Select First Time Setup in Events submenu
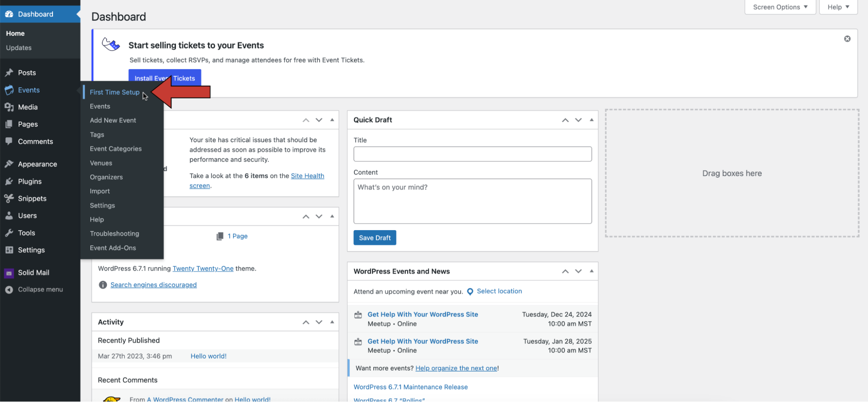The height and width of the screenshot is (402, 868). point(115,92)
